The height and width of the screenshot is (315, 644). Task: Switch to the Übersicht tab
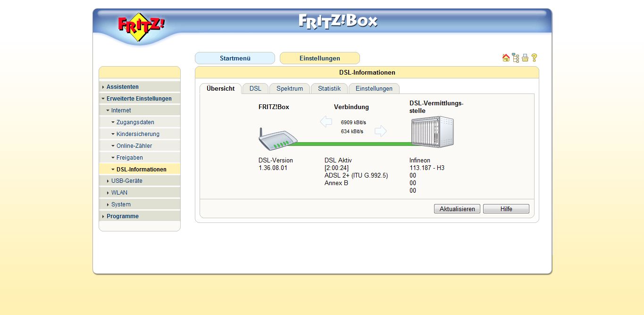pos(220,88)
